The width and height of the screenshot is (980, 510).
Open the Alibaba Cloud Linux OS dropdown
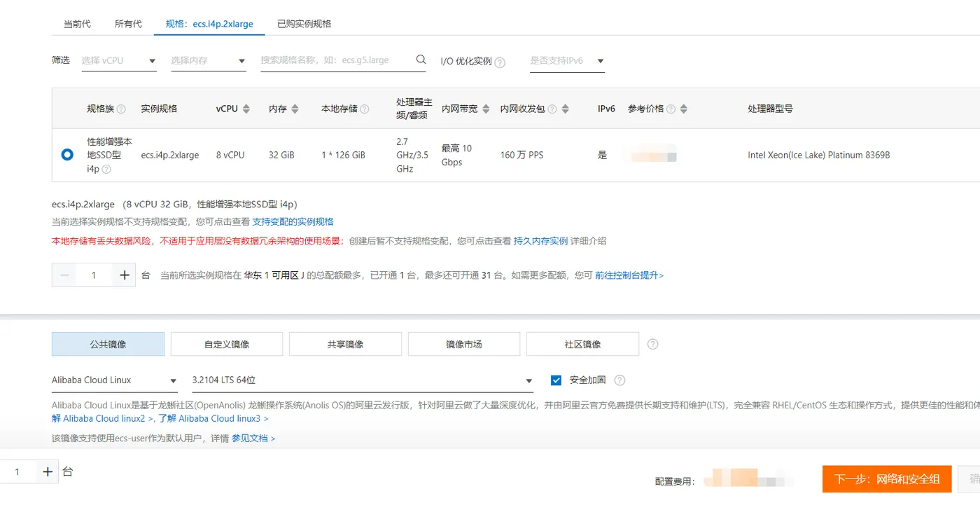click(115, 380)
